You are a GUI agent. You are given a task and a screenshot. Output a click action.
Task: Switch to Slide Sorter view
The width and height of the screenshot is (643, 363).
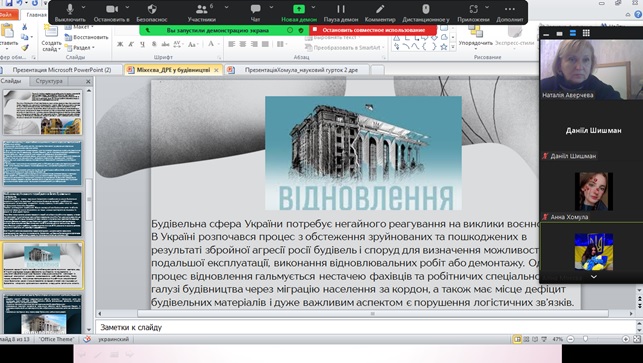(x=526, y=339)
